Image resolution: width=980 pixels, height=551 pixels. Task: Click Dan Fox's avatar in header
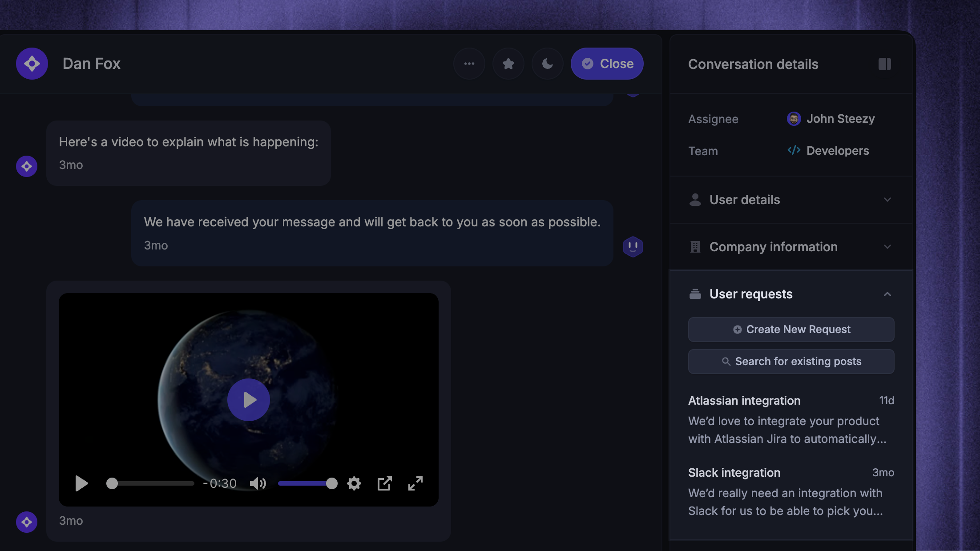click(x=32, y=64)
